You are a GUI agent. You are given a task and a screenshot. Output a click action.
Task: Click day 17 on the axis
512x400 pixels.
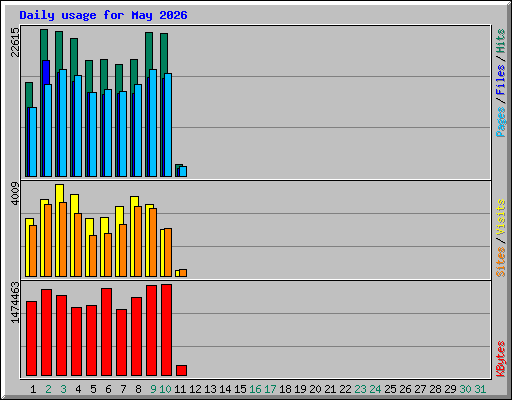point(270,389)
